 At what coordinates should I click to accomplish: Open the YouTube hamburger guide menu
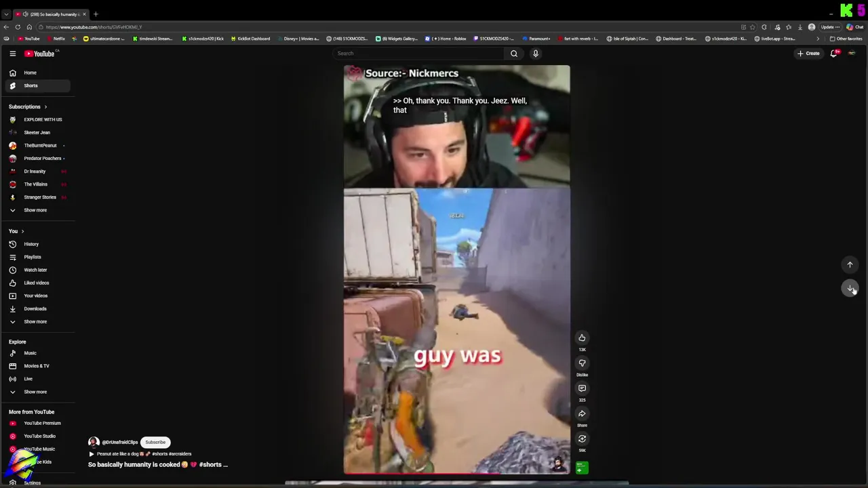coord(12,54)
